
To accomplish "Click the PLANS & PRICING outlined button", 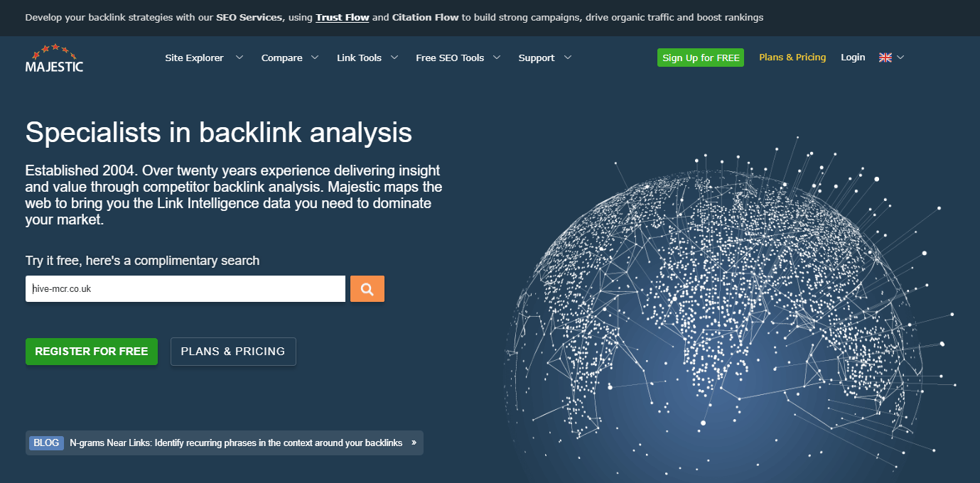I will [x=233, y=352].
